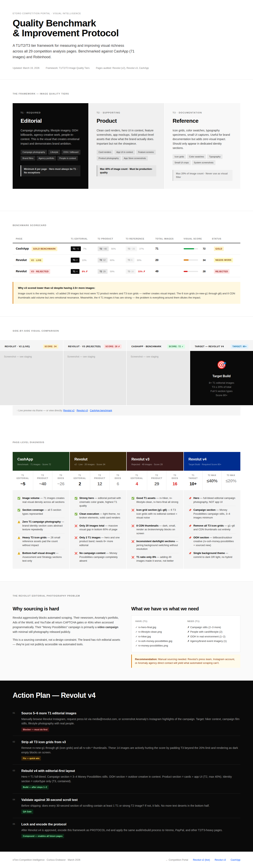Click the green check next to Strong hero
This screenshot has height=868, width=253.
pyautogui.click(x=76, y=498)
